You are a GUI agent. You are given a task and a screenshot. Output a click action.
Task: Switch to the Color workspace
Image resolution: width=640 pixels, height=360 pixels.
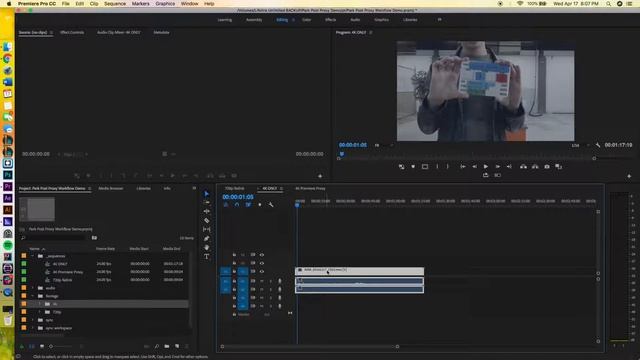[307, 20]
